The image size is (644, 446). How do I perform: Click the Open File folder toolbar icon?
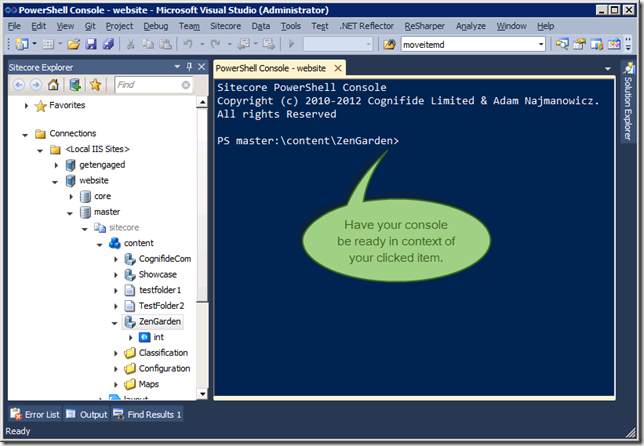(x=73, y=44)
